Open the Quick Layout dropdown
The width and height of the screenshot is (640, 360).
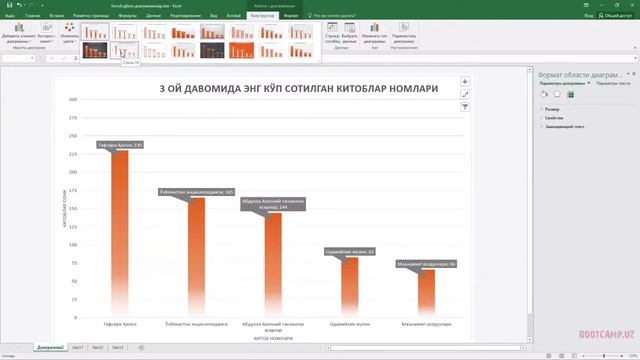47,33
